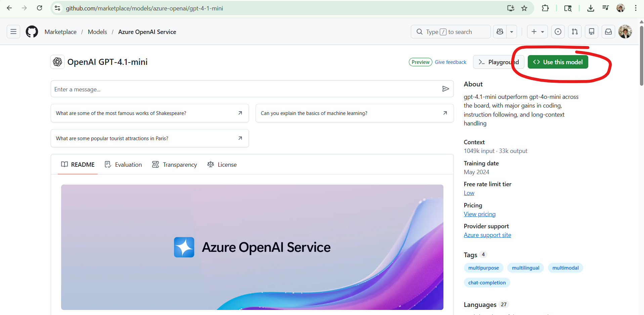Select the multipurpose tag
The image size is (644, 315).
point(483,268)
